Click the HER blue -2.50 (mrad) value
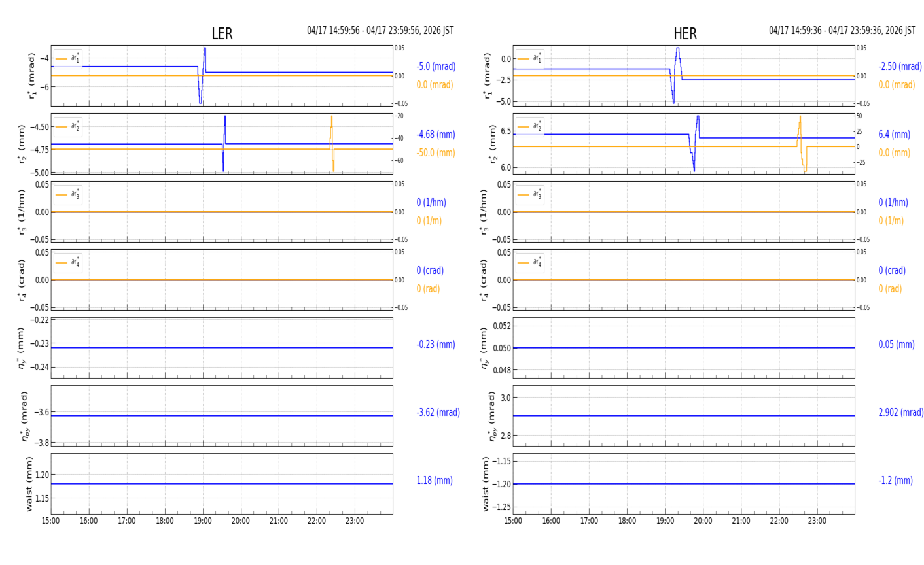924x565 pixels. [x=900, y=67]
